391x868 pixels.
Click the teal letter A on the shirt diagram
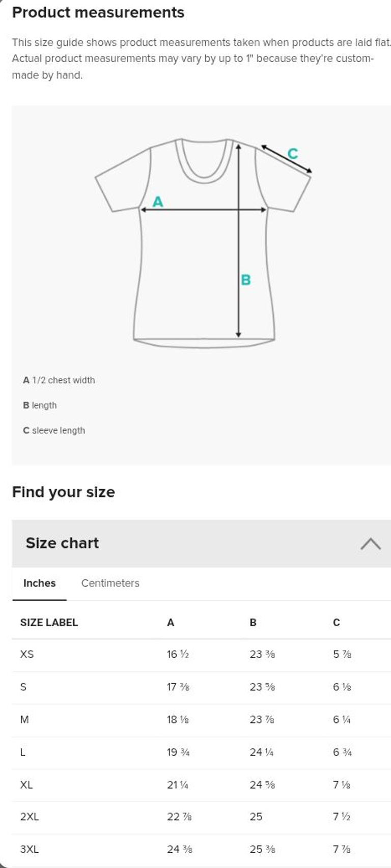pyautogui.click(x=158, y=202)
